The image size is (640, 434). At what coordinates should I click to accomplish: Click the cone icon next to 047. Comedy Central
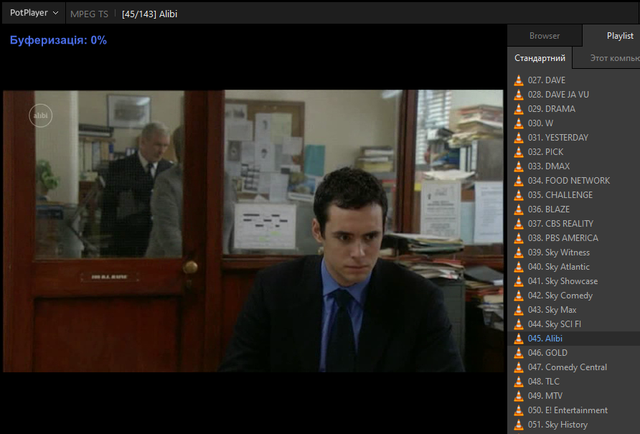pyautogui.click(x=518, y=367)
